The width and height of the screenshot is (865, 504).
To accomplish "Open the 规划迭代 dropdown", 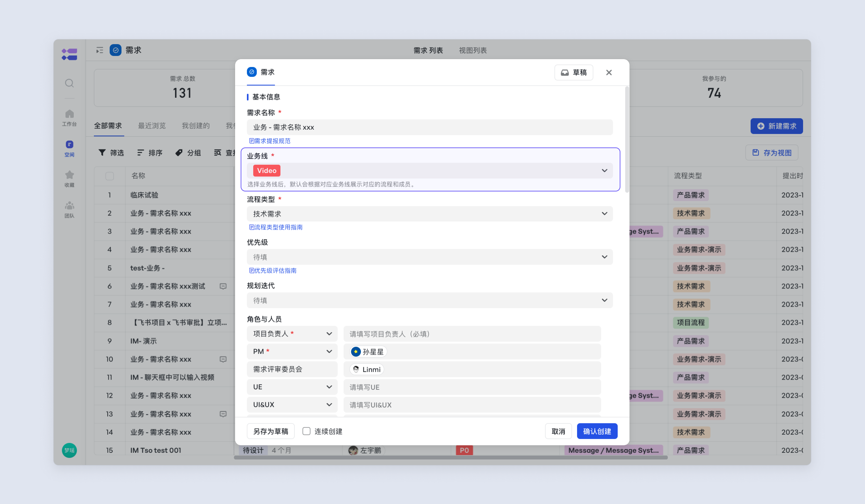I will point(430,300).
